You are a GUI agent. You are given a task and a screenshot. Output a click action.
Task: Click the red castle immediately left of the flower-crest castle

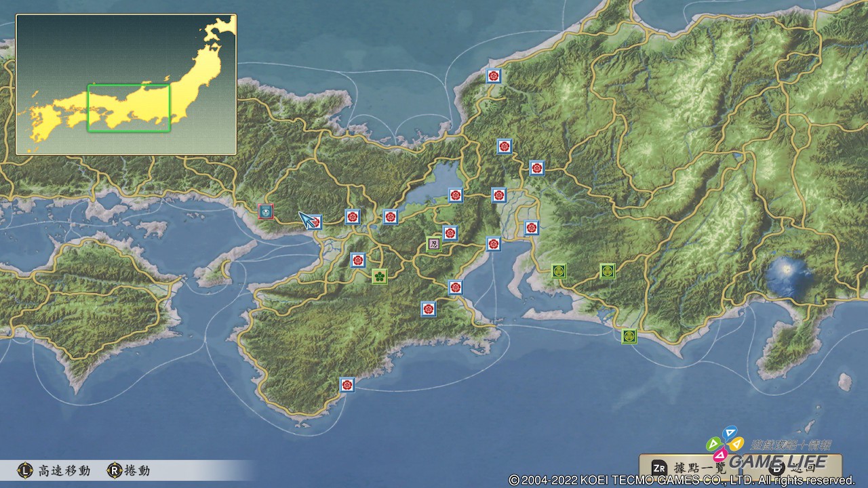(358, 260)
